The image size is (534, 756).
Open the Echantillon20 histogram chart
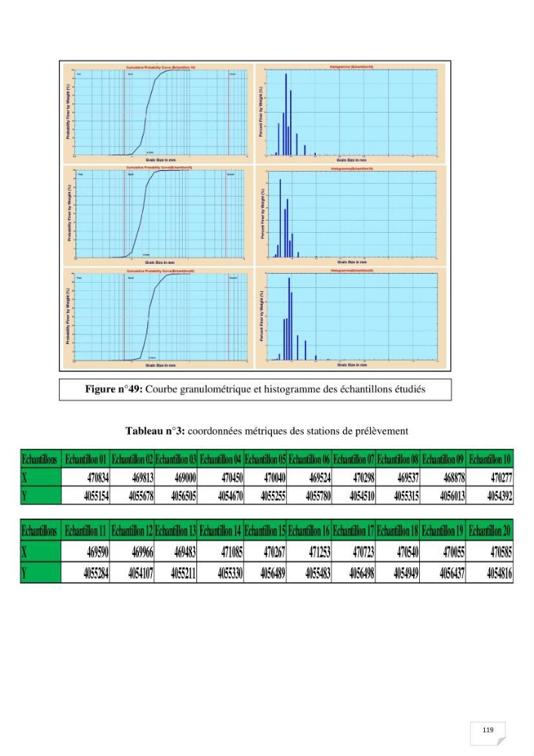350,319
